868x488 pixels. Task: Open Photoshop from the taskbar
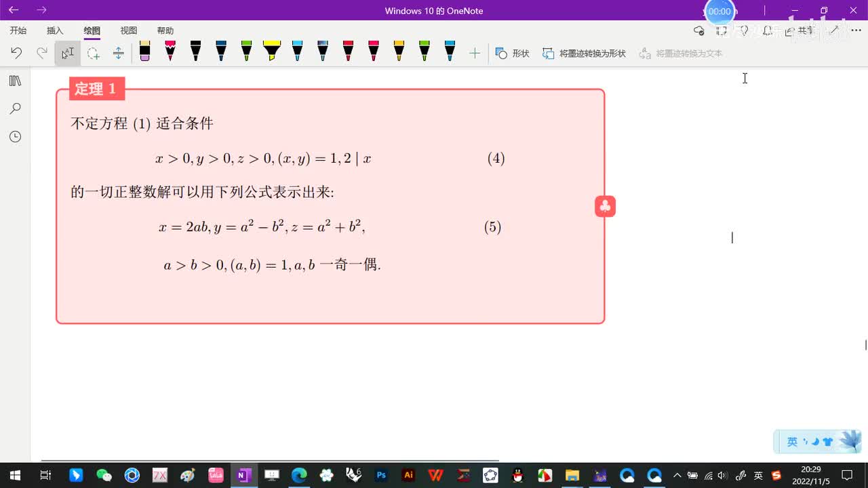click(381, 475)
